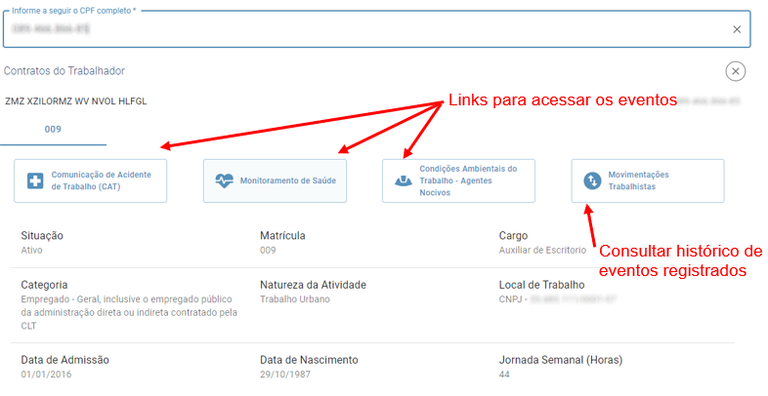The width and height of the screenshot is (768, 396).
Task: Click the heartbeat Monitoramento de Saúde icon
Action: 224,181
